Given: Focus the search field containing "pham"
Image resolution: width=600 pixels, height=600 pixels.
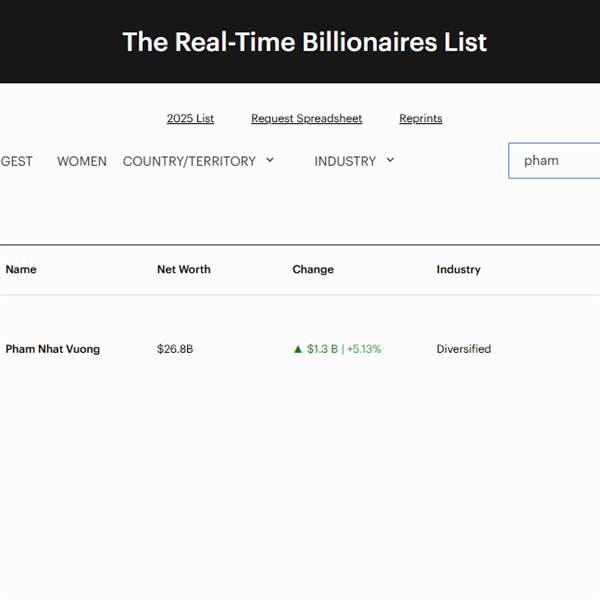Looking at the screenshot, I should (x=555, y=160).
